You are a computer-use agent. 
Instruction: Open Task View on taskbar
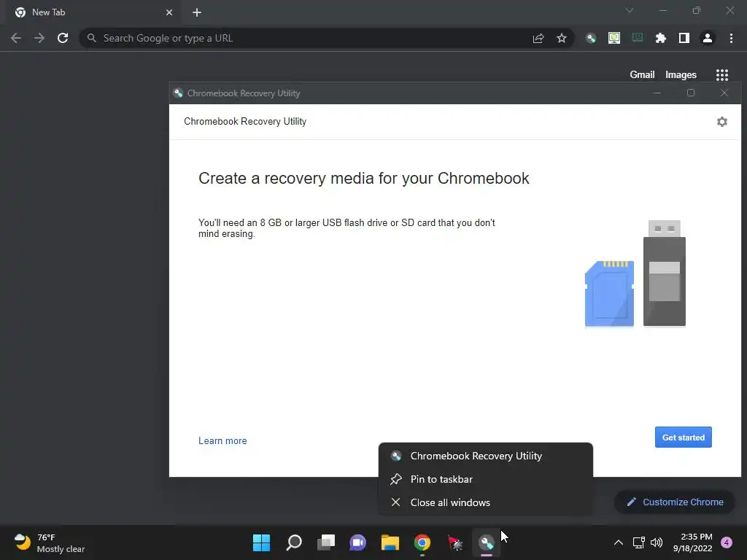[x=326, y=542]
